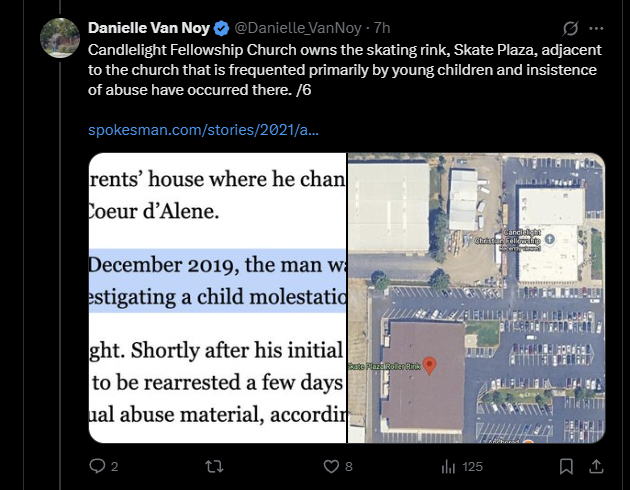Click the views analytics bar-chart icon

tap(448, 466)
